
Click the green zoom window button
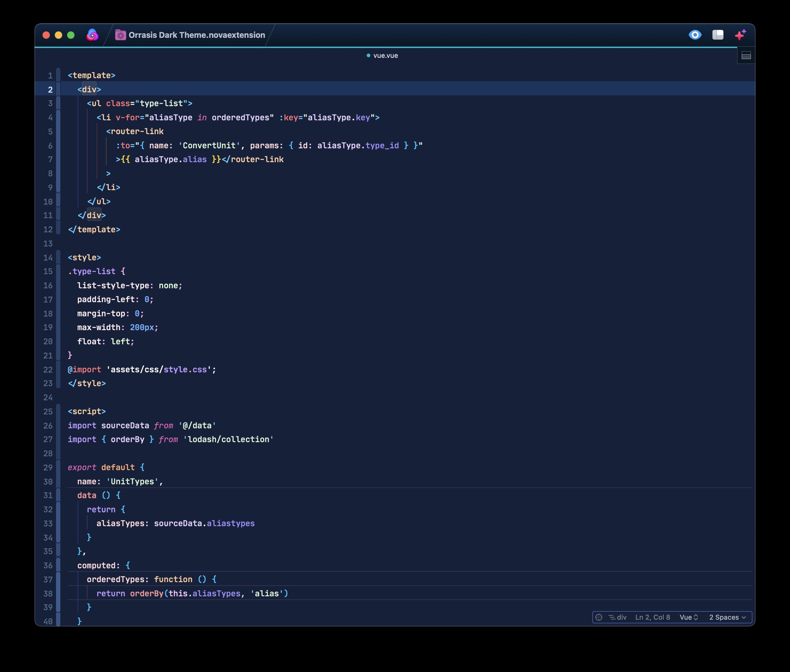tap(71, 35)
